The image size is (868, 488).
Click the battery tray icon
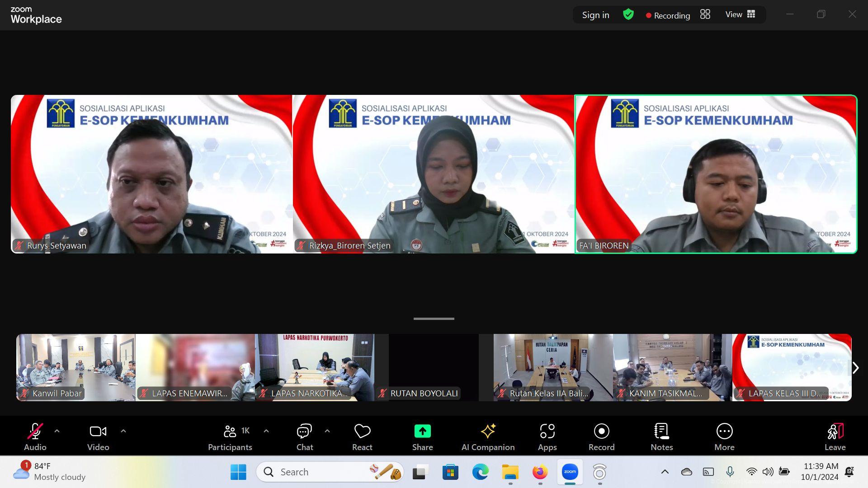(x=784, y=472)
